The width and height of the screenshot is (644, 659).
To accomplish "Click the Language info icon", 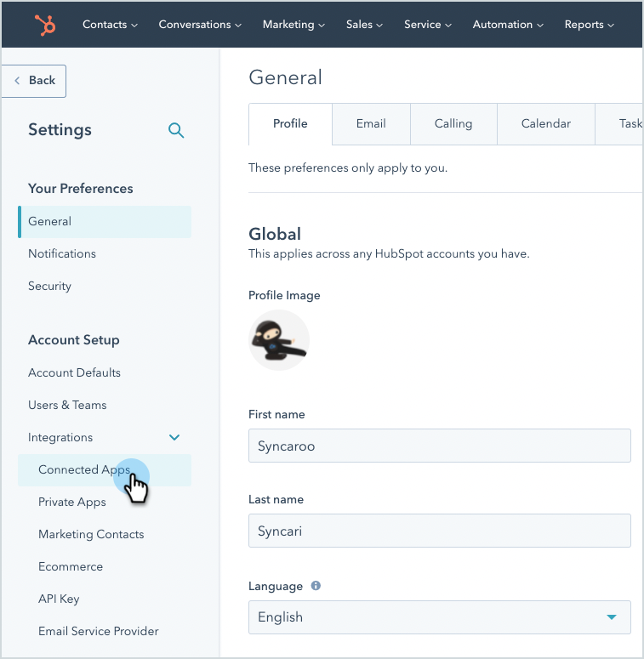I will 316,586.
